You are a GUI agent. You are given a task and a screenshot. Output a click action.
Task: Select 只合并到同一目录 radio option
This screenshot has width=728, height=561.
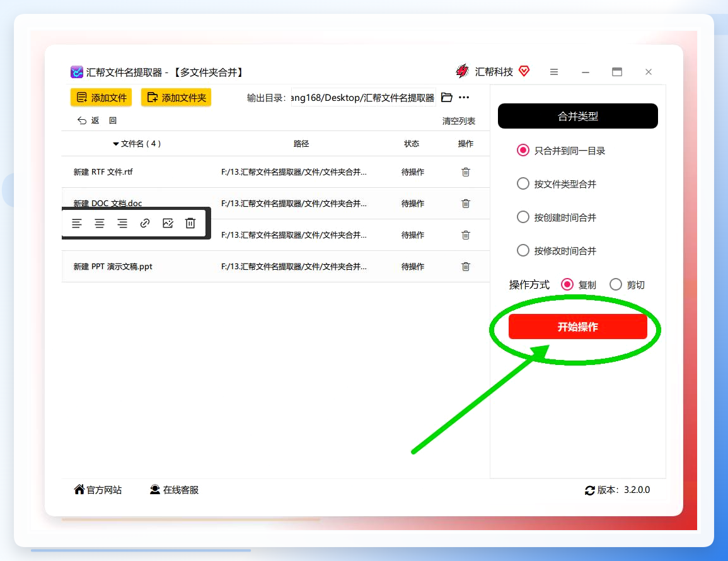pos(523,151)
